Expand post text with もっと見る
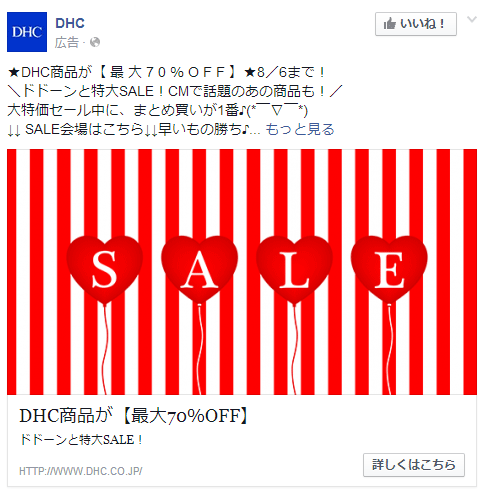 coord(300,129)
